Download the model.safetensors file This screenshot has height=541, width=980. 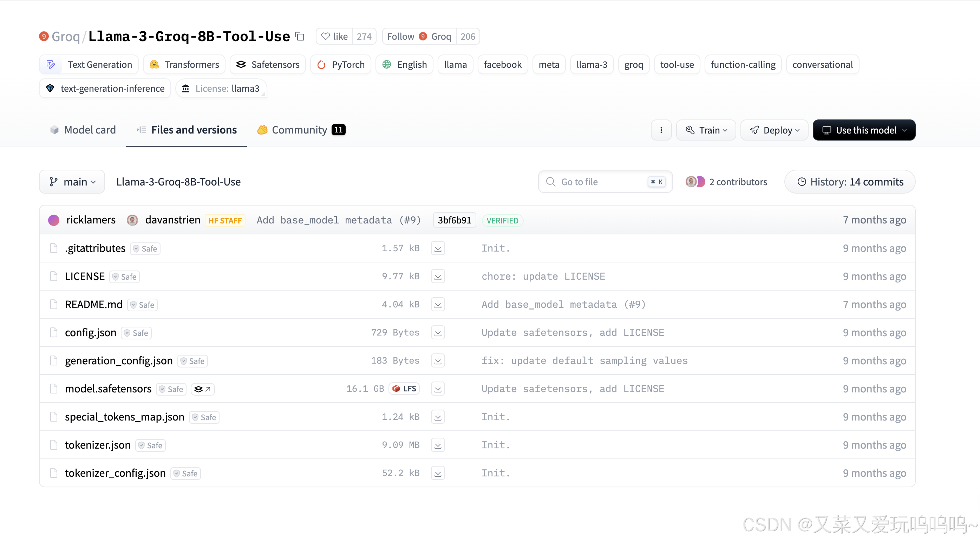(438, 389)
